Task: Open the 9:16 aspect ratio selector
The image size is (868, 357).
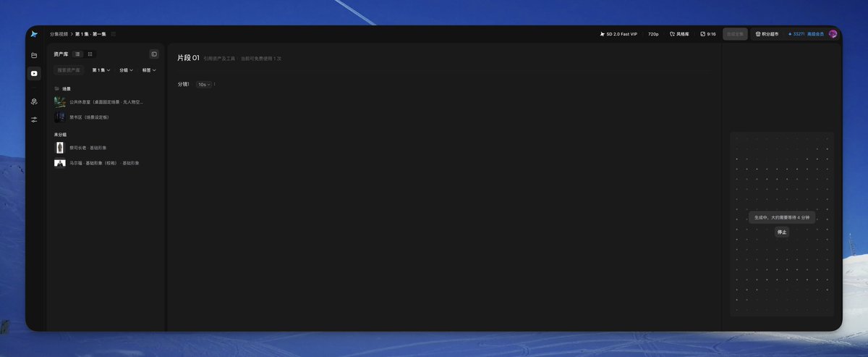Action: point(708,34)
